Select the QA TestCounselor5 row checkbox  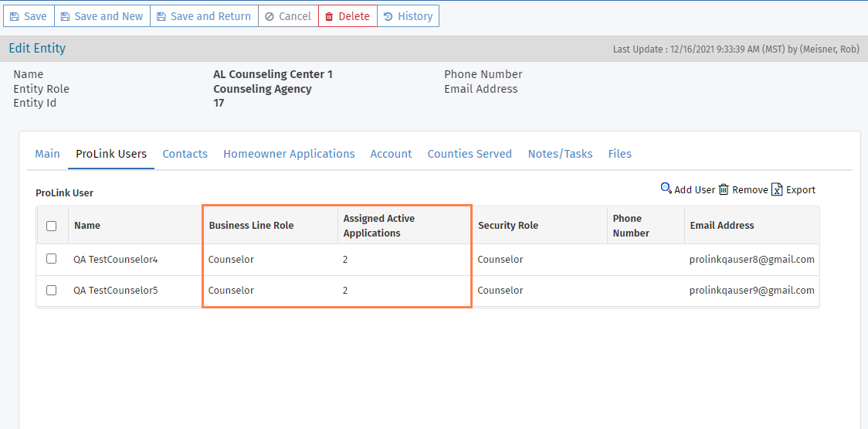click(x=52, y=290)
